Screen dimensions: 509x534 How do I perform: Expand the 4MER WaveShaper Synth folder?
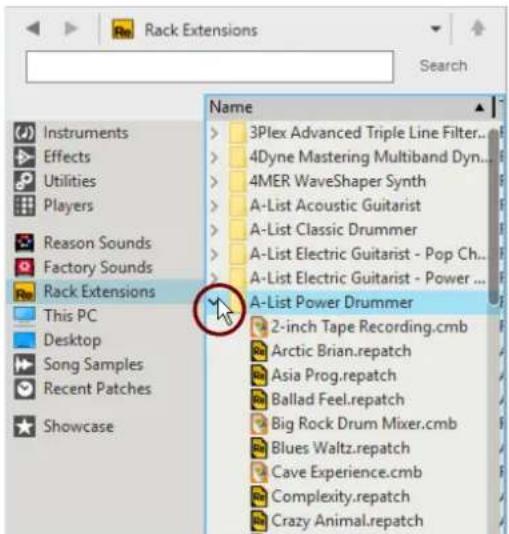[x=214, y=182]
